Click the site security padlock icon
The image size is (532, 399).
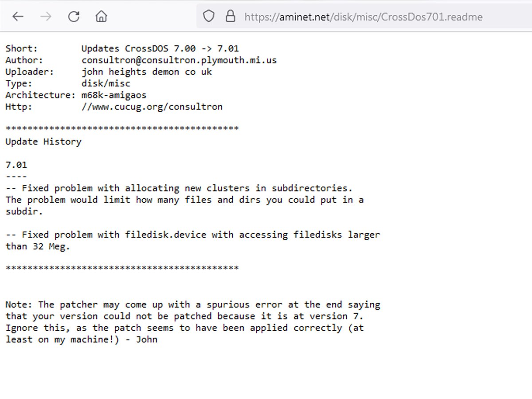point(230,17)
